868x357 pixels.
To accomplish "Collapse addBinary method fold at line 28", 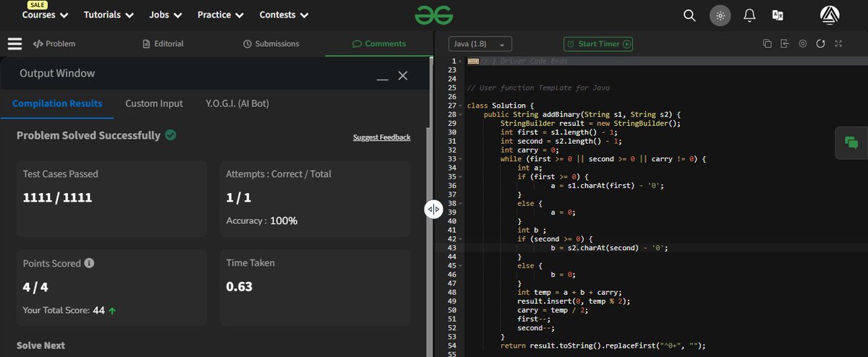I will 461,114.
